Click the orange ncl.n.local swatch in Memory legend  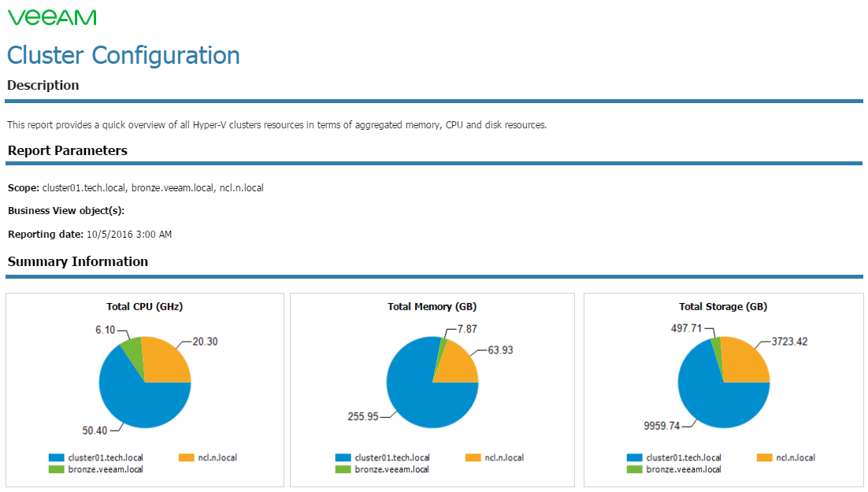point(473,457)
